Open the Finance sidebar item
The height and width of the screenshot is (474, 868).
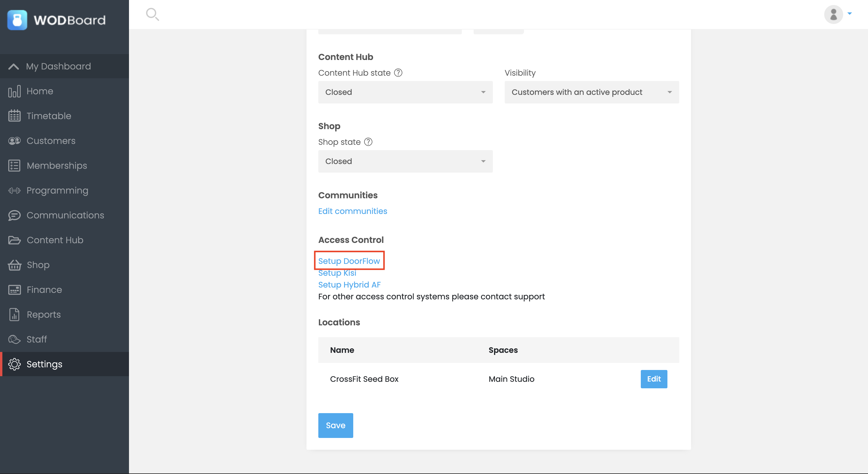(44, 290)
